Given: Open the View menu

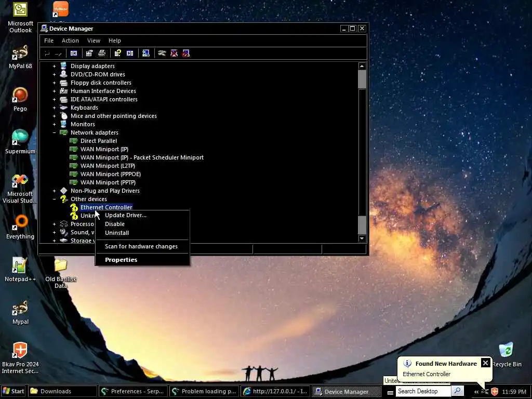Looking at the screenshot, I should coord(94,41).
